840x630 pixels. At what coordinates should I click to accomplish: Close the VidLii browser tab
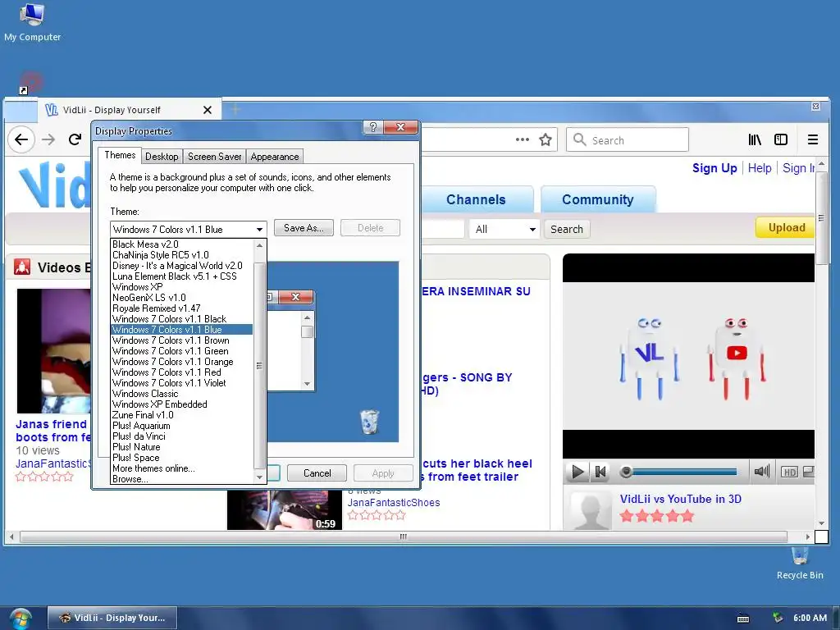coord(208,110)
